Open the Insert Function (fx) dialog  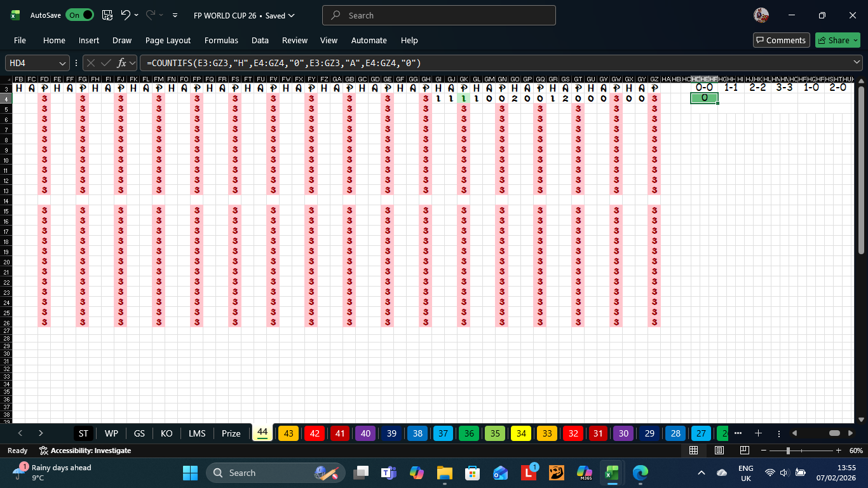(123, 63)
